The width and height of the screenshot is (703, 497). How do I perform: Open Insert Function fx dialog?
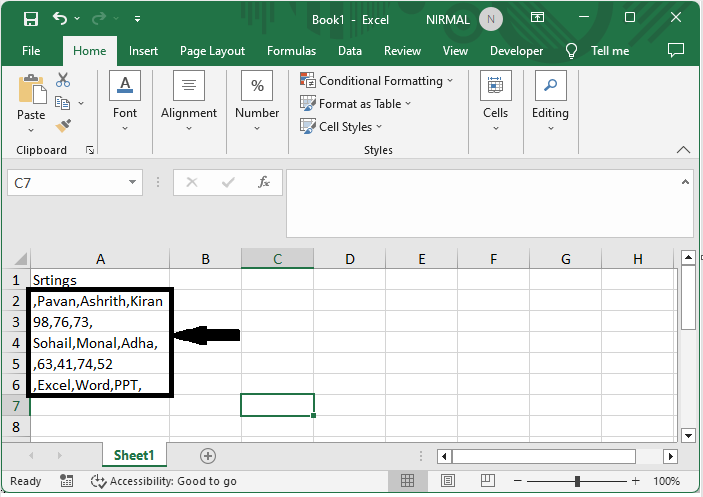tap(264, 182)
